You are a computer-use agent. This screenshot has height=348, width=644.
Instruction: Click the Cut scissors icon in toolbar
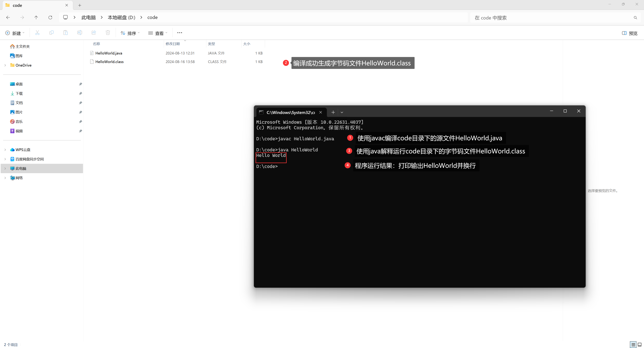tap(37, 33)
